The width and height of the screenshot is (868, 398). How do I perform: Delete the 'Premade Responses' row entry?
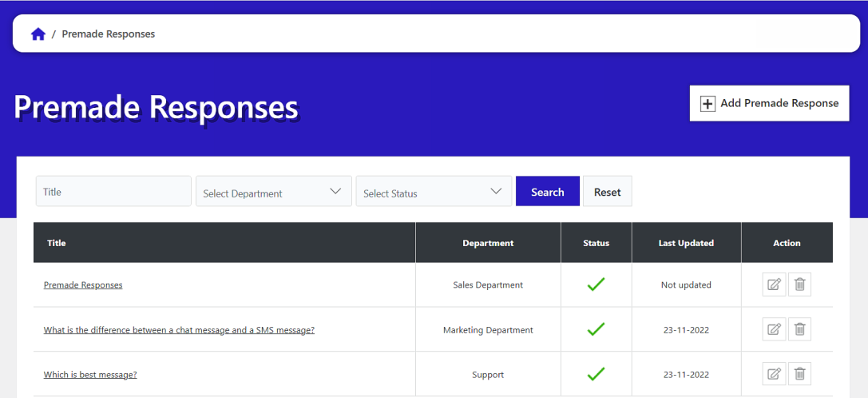click(799, 285)
